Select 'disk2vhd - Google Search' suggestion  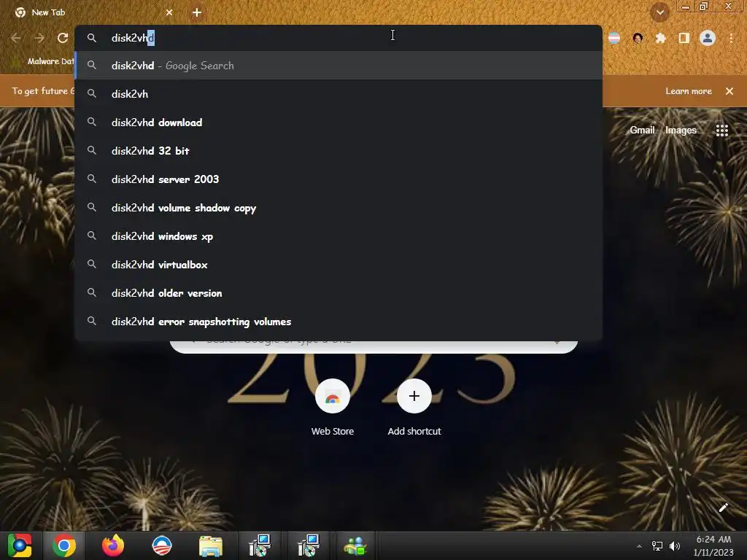pos(338,66)
